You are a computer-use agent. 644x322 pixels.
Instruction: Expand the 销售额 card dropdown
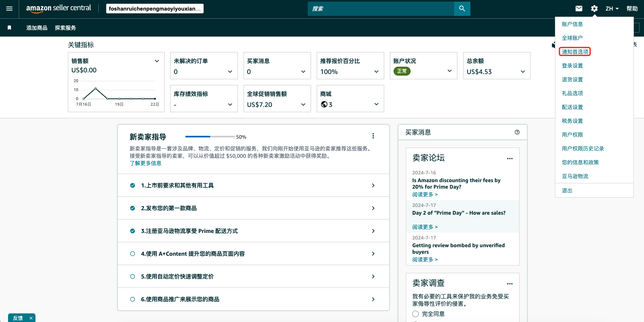[157, 61]
